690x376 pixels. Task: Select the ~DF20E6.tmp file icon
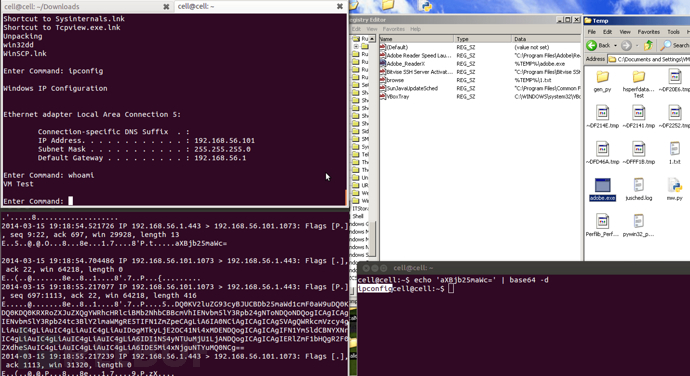tap(675, 77)
